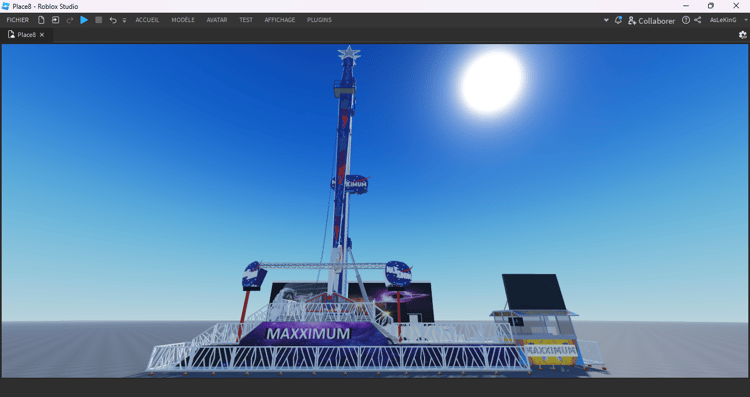Open the PLUGINS ribbon tab
750x397 pixels.
[320, 20]
